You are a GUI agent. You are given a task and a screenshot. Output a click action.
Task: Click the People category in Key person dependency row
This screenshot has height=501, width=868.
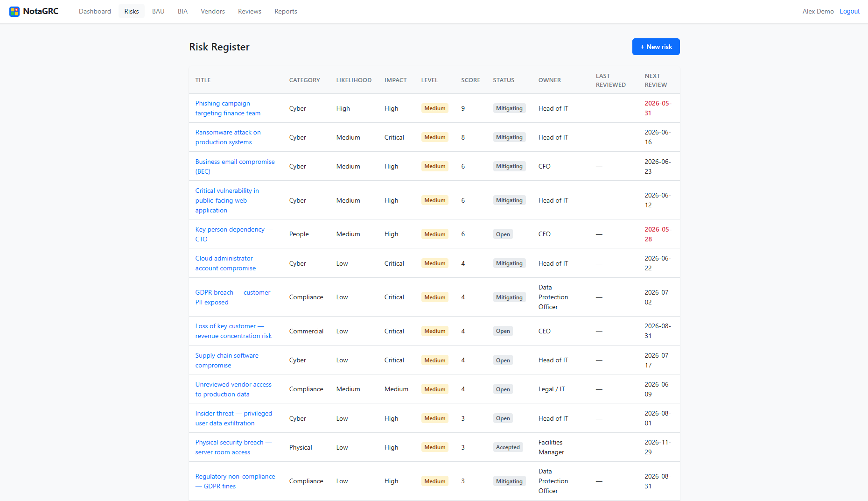[299, 234]
